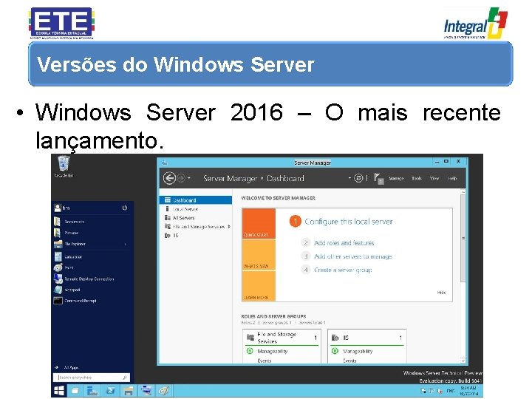Viewport: 532px width, 399px height.
Task: Expand the File Explorer jump list arrow
Action: coord(126,245)
